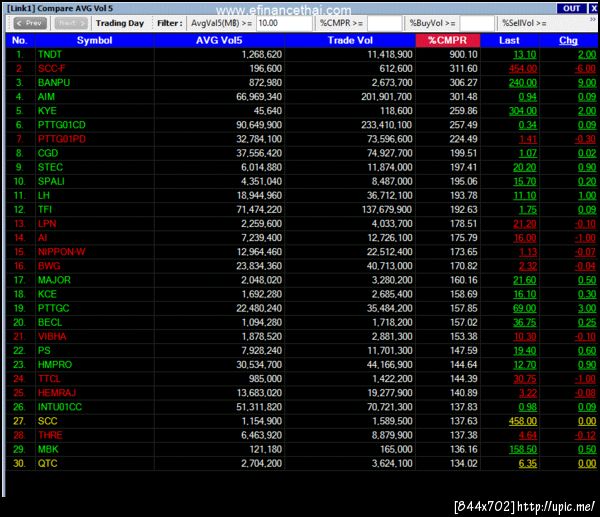Image resolution: width=600 pixels, height=517 pixels.
Task: Select symbol BECL
Action: (x=50, y=323)
